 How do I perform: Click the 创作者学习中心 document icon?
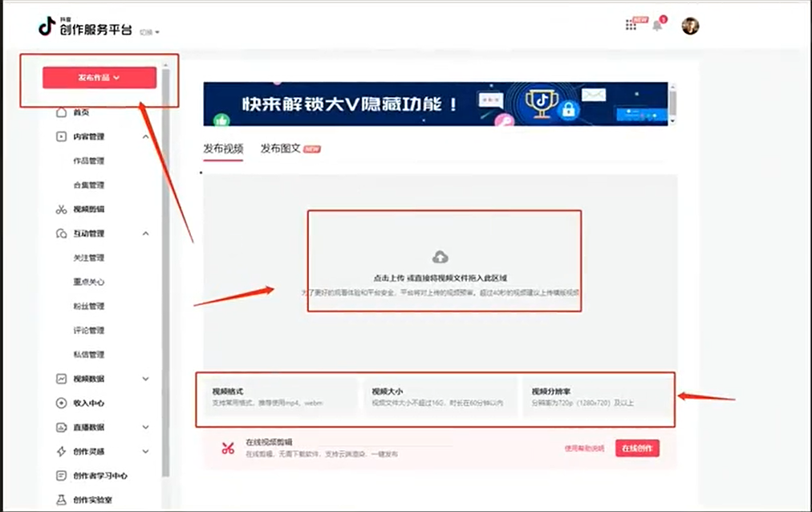tap(61, 475)
